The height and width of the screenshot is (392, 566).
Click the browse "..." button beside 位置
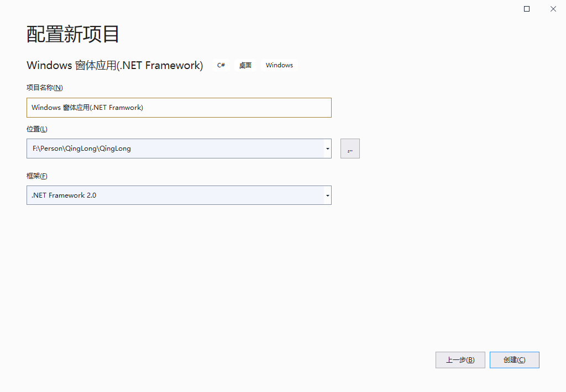point(349,148)
